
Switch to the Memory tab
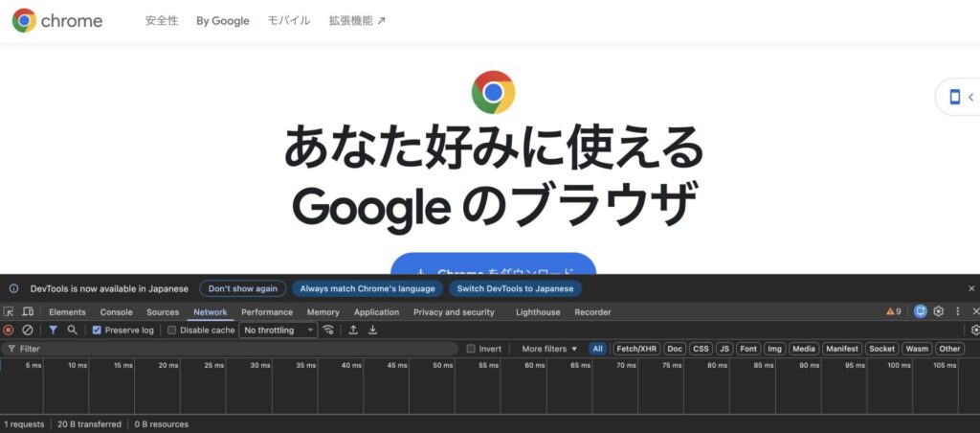click(323, 311)
